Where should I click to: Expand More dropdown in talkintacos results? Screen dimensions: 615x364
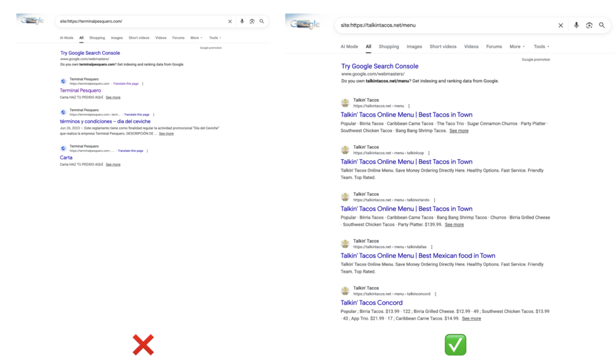click(517, 46)
